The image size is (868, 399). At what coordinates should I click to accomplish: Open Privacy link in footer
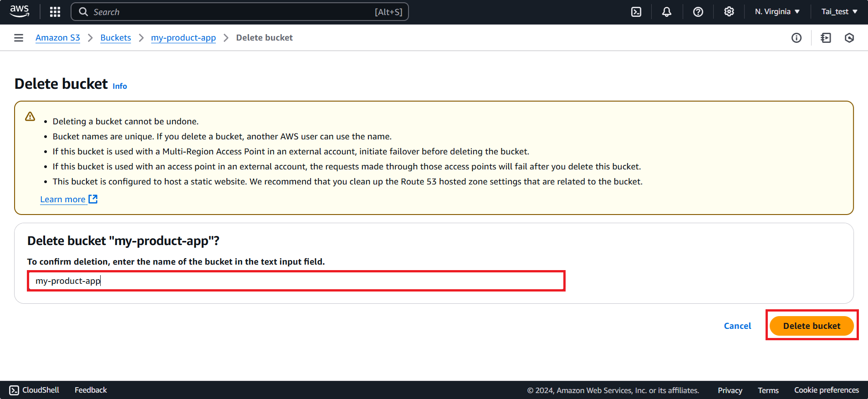click(x=730, y=390)
